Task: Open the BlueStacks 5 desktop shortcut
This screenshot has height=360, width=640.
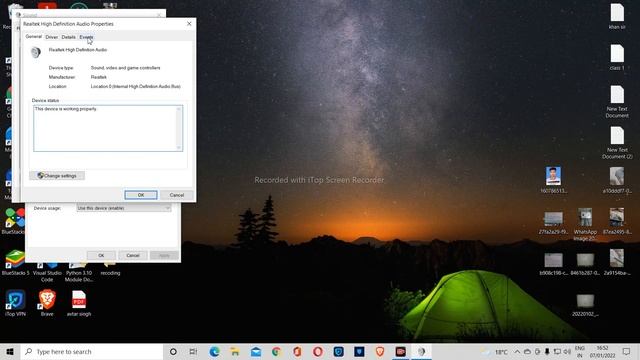Action: [x=15, y=263]
